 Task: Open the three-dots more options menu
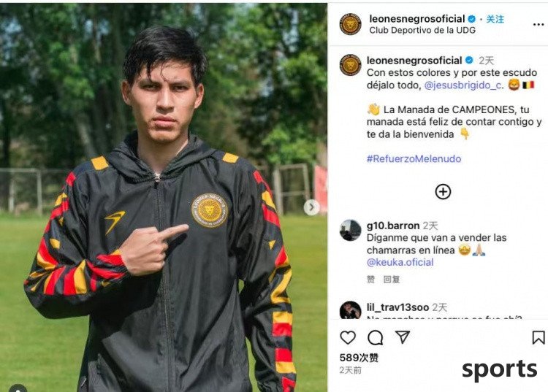(x=539, y=24)
